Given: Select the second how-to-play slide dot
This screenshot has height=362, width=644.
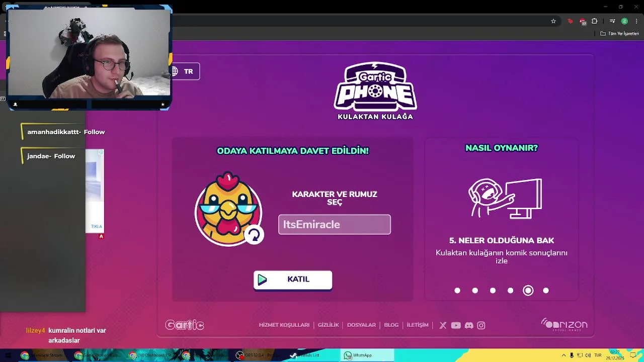Looking at the screenshot, I should point(475,291).
